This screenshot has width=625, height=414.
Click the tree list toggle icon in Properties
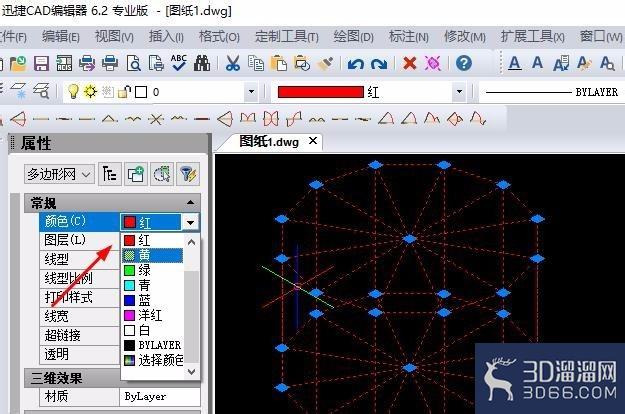(x=110, y=174)
